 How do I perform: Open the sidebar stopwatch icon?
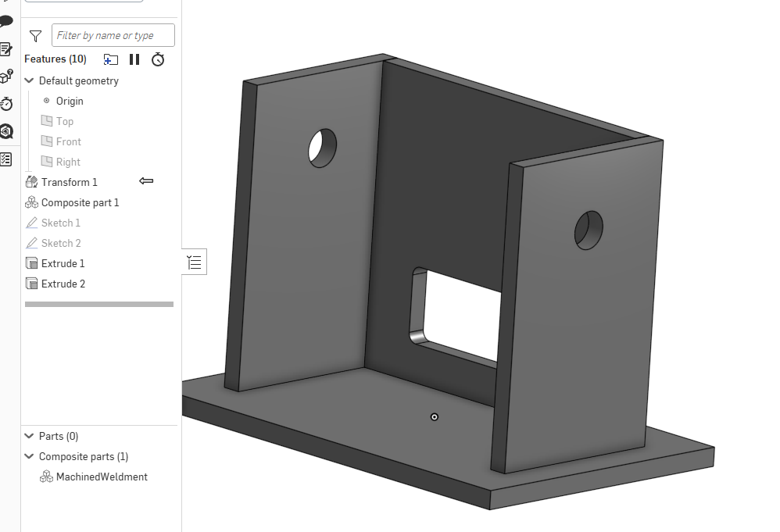6,104
